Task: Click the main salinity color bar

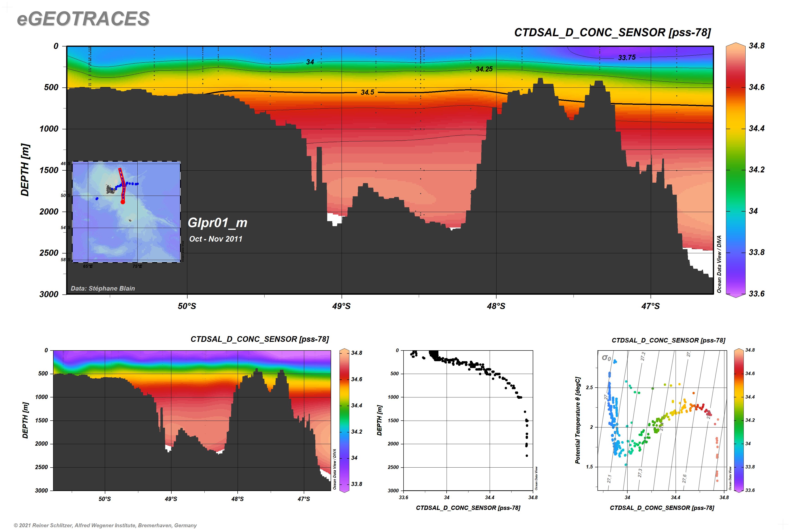Action: 735,170
